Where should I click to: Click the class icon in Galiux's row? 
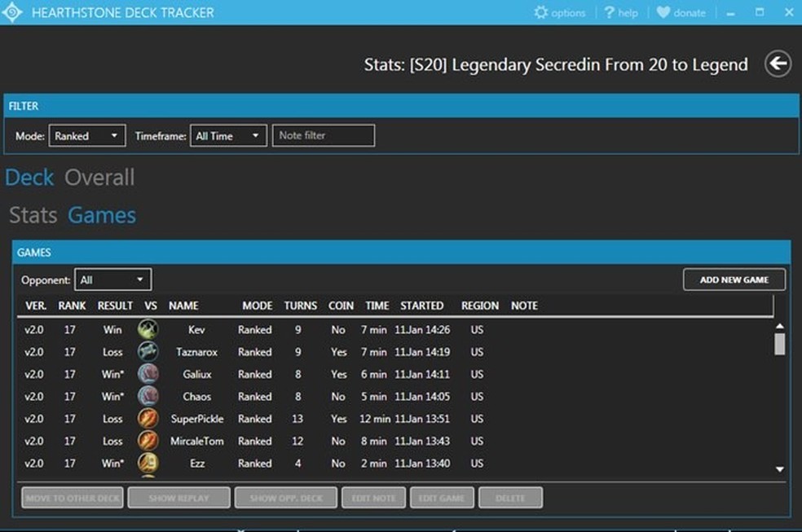(148, 374)
